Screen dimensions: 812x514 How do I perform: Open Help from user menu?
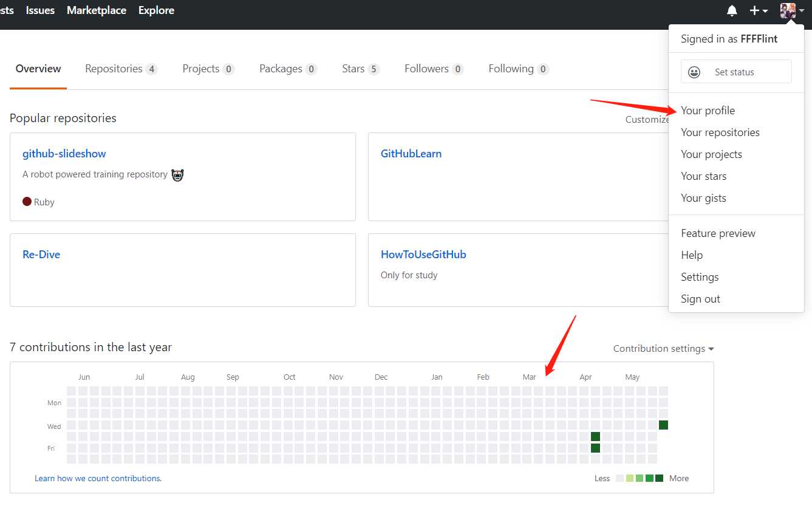click(x=692, y=255)
